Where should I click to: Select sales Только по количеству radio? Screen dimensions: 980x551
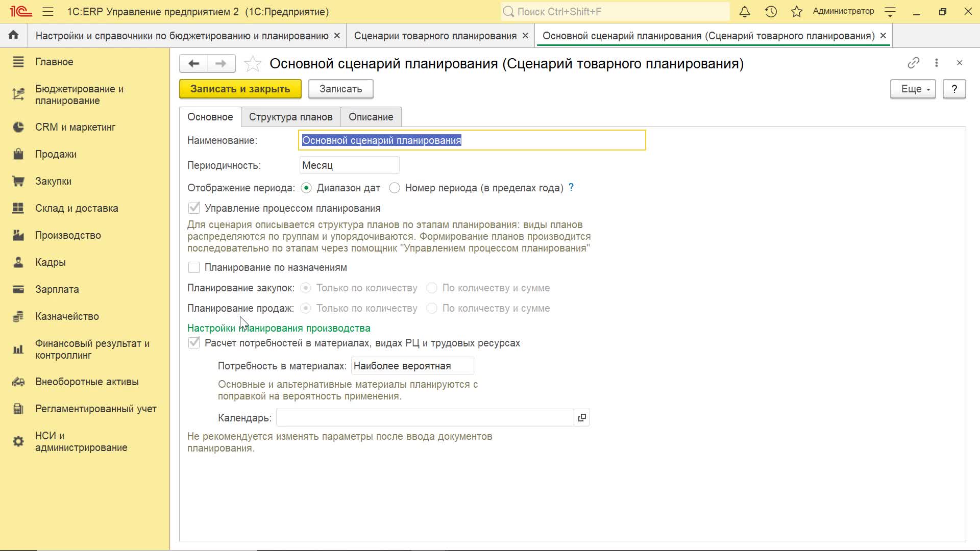(306, 308)
